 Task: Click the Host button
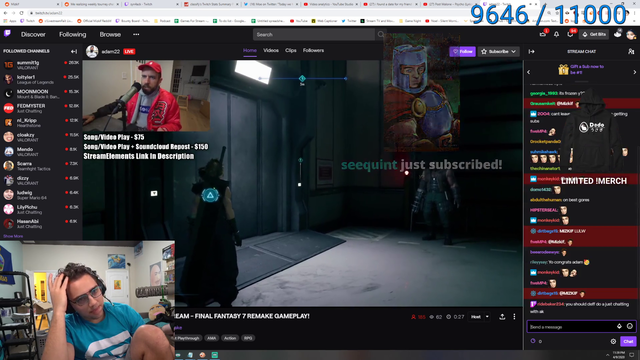(x=476, y=317)
